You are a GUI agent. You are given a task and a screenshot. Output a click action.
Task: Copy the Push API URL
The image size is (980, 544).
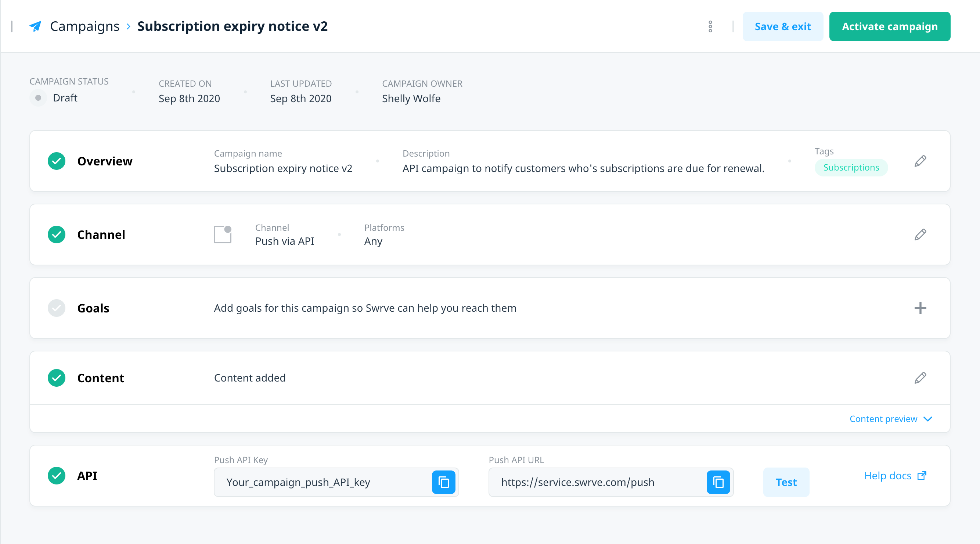[x=718, y=482]
